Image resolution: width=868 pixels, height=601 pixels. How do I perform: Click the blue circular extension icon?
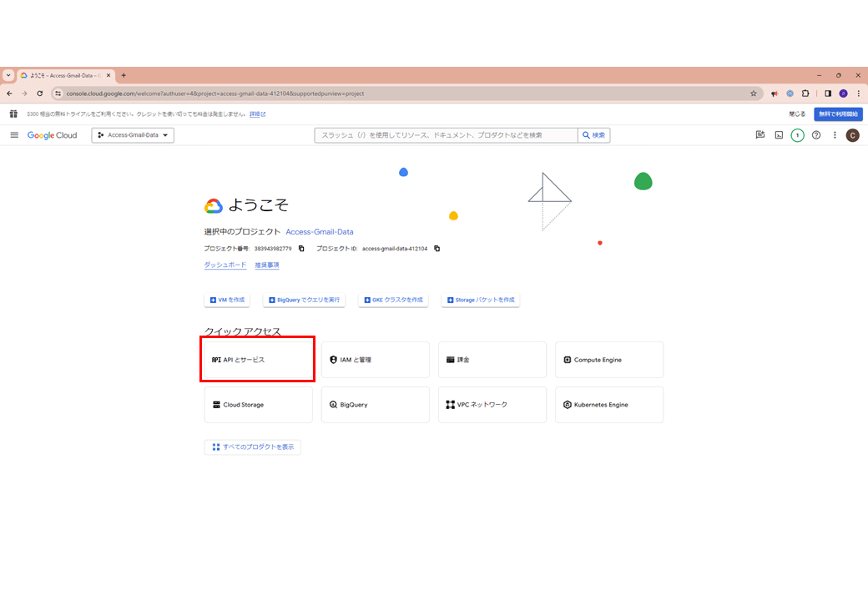[790, 93]
